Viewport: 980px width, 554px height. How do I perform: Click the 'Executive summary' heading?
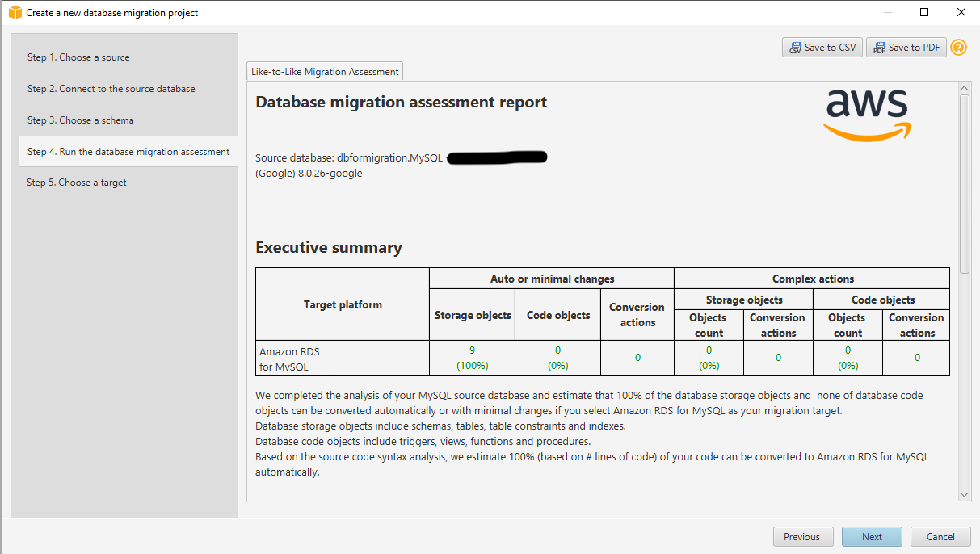click(x=329, y=248)
